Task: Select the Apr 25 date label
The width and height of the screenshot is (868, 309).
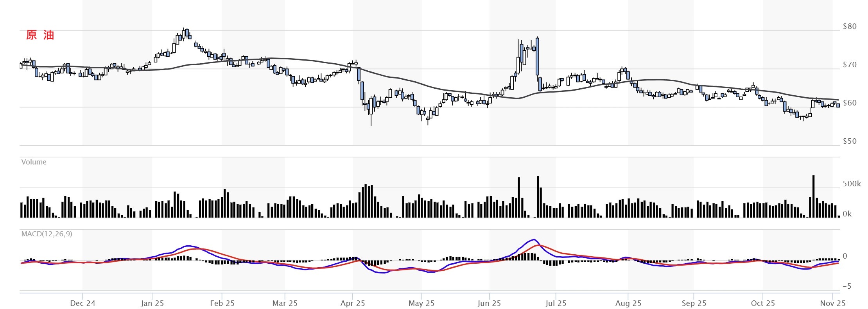Action: point(353,303)
